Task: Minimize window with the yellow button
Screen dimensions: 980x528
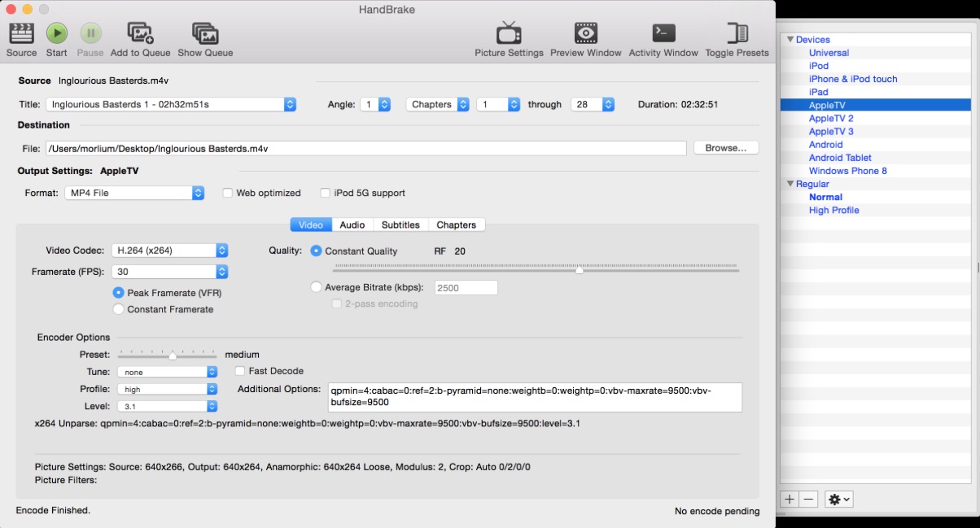Action: (28, 8)
